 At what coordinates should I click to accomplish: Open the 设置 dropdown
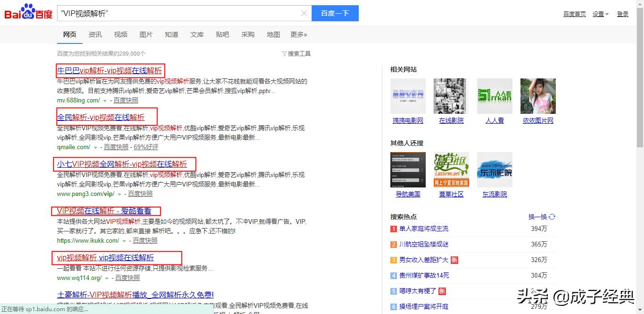tap(597, 14)
